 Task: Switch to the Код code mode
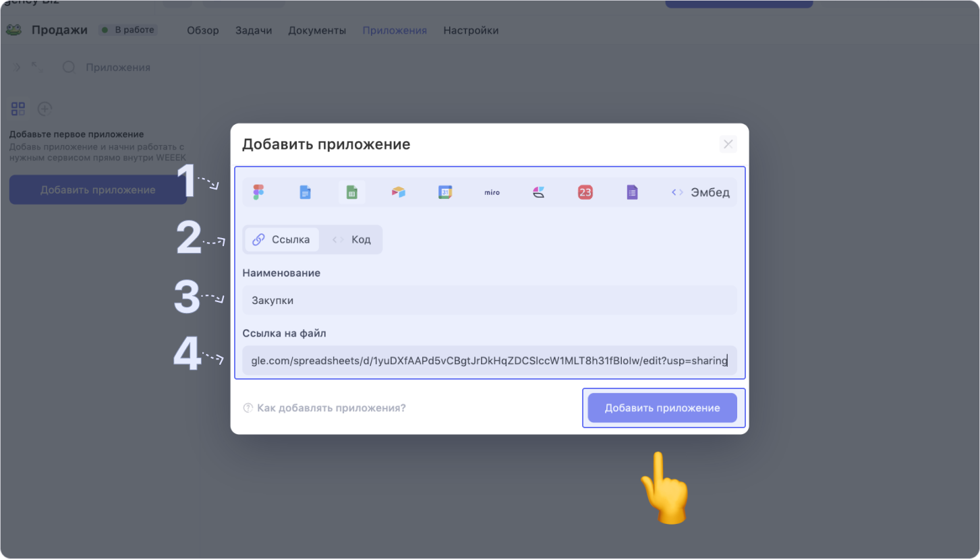point(352,239)
